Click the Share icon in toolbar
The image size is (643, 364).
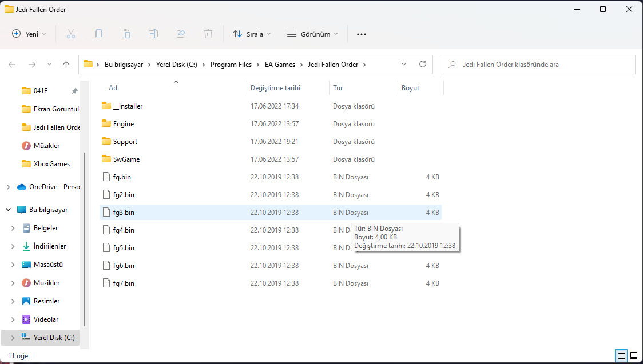coord(181,34)
